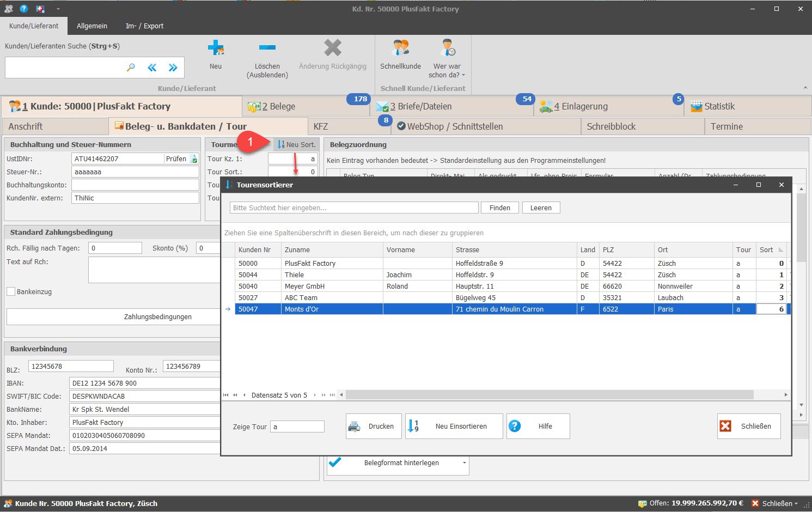Go to next record in data navigator
Viewport: 812px width, 512px height.
point(314,395)
